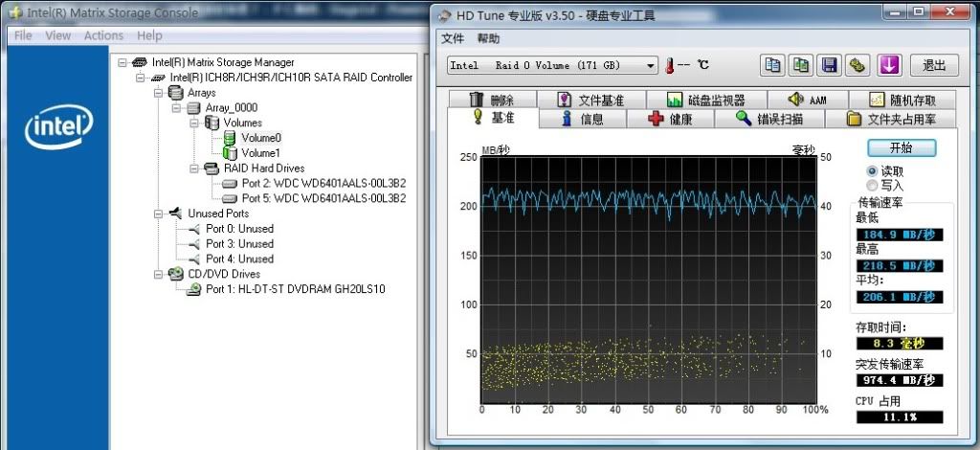980x450 pixels.
Task: Click the Array_0000 array icon
Action: coord(193,107)
